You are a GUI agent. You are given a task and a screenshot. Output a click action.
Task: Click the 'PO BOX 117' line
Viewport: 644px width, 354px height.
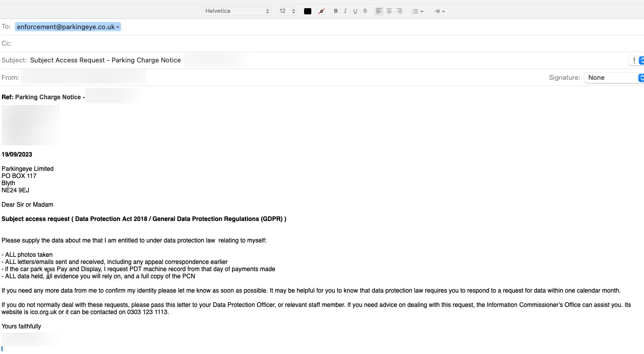click(19, 176)
